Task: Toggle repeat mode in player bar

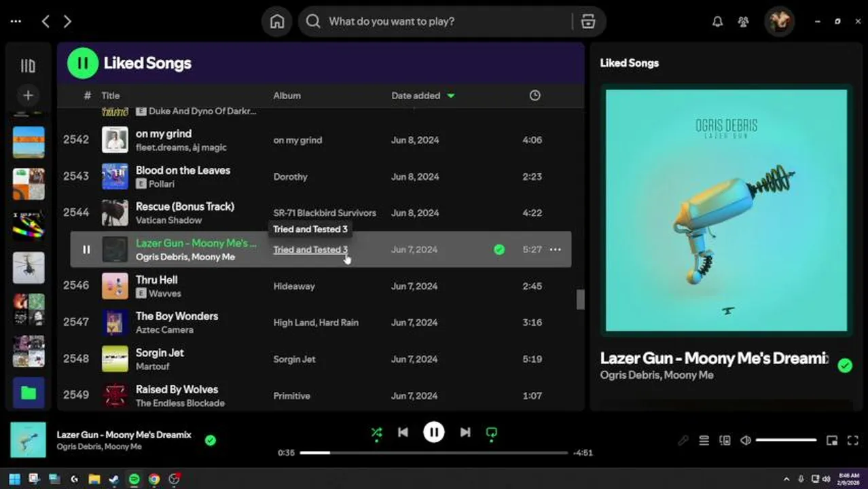Action: coord(492,433)
